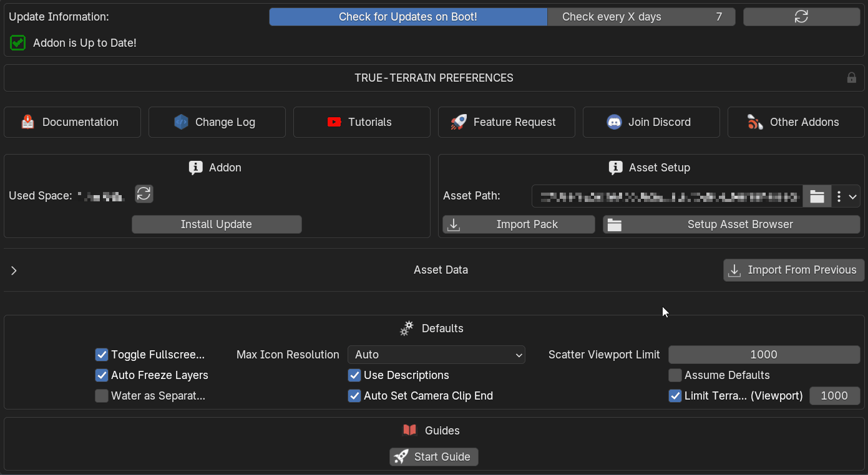Toggle Check for Updates on Boot
The width and height of the screenshot is (868, 475).
408,17
